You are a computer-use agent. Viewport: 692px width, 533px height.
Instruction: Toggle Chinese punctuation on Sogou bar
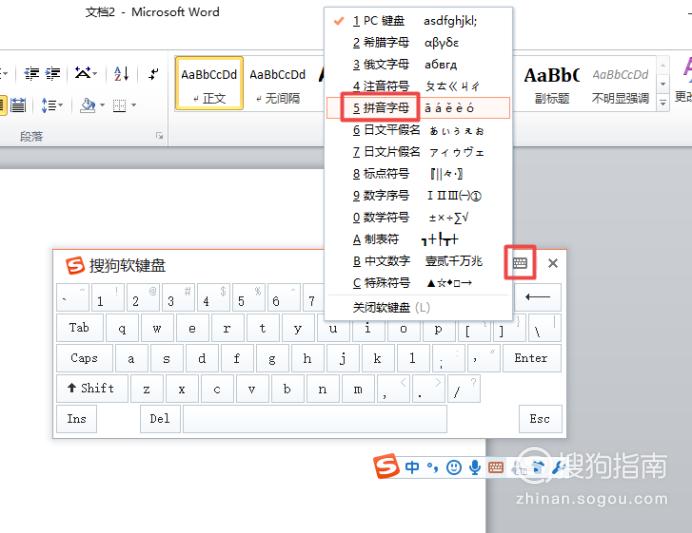coord(432,467)
